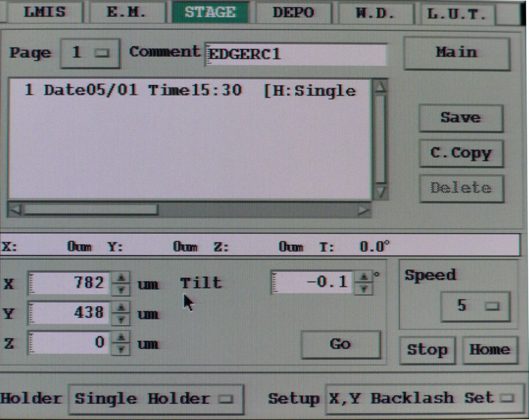
Task: Open the L.U.T. tab
Action: pyautogui.click(x=457, y=14)
